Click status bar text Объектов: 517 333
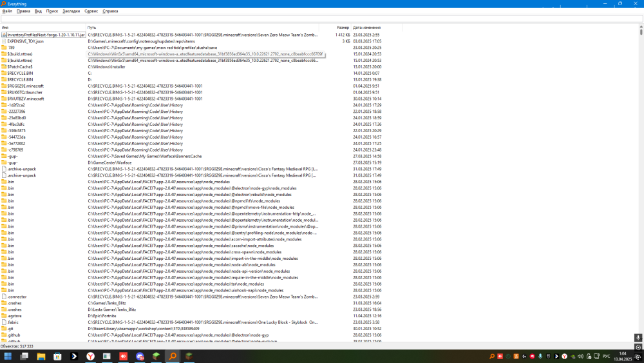 click(17, 346)
